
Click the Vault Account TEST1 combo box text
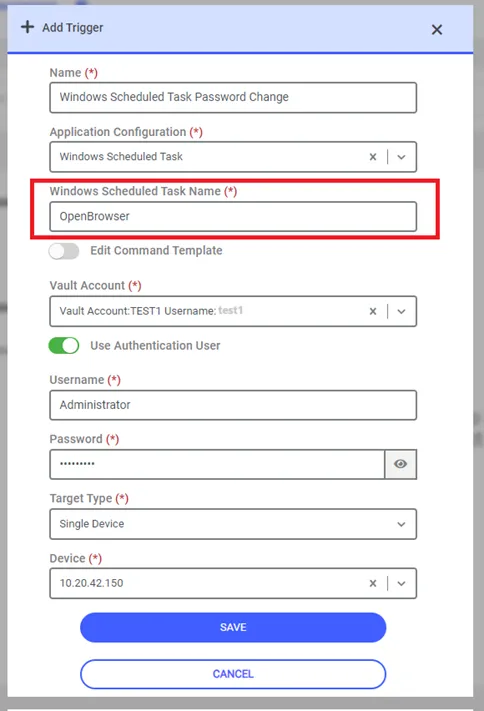click(x=151, y=311)
